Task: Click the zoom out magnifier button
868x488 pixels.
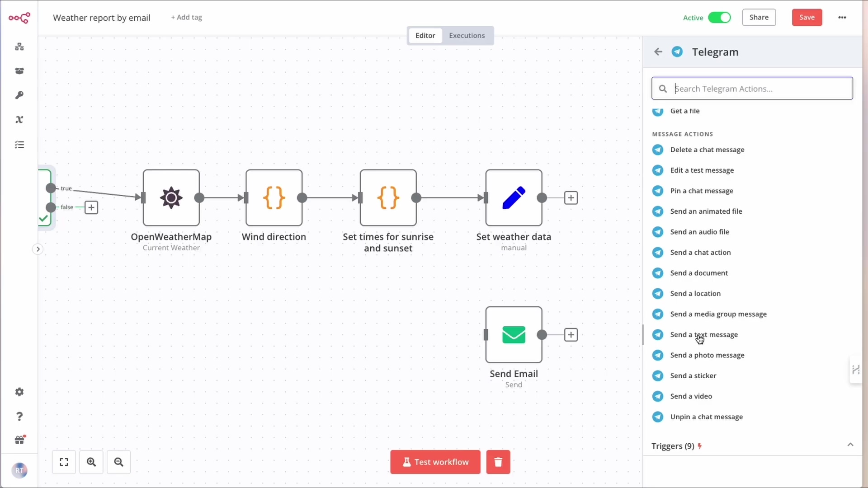Action: [118, 462]
